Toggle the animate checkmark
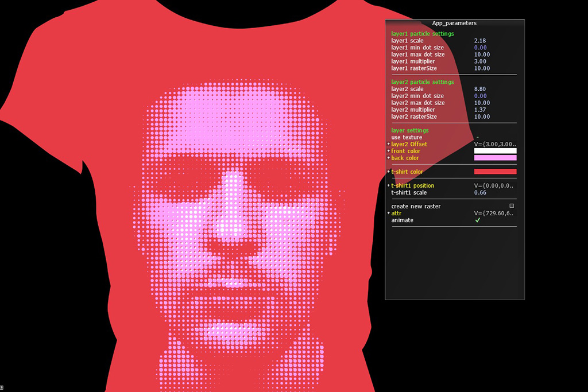 (x=477, y=220)
